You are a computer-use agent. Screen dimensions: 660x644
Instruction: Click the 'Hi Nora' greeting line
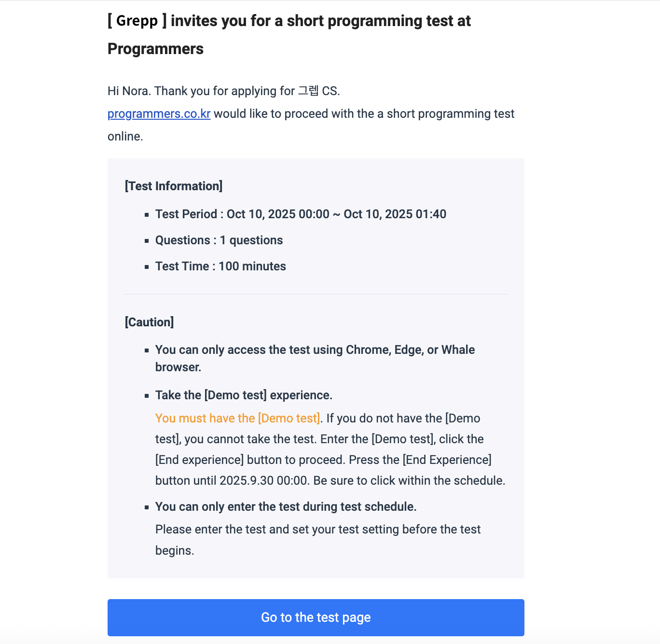click(x=223, y=91)
